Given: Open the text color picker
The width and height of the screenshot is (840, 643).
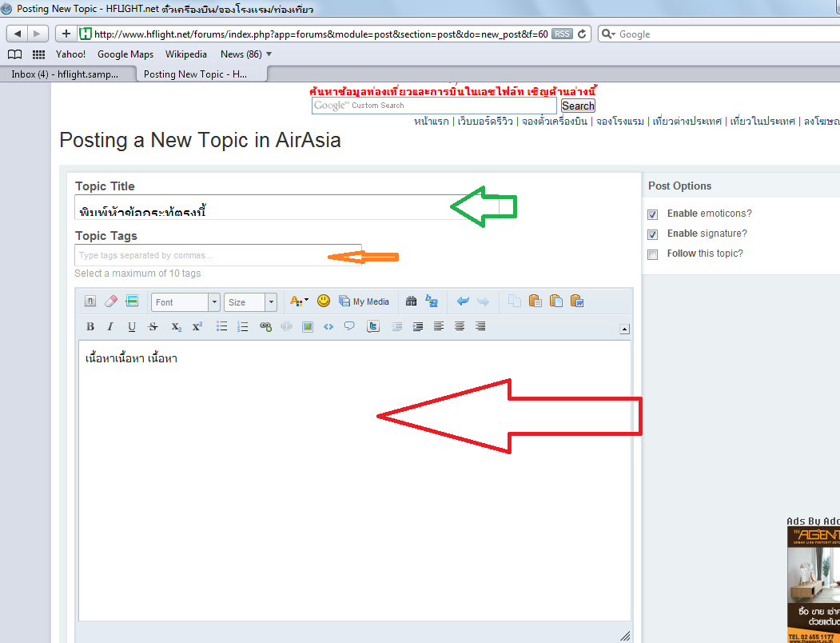Looking at the screenshot, I should click(298, 302).
